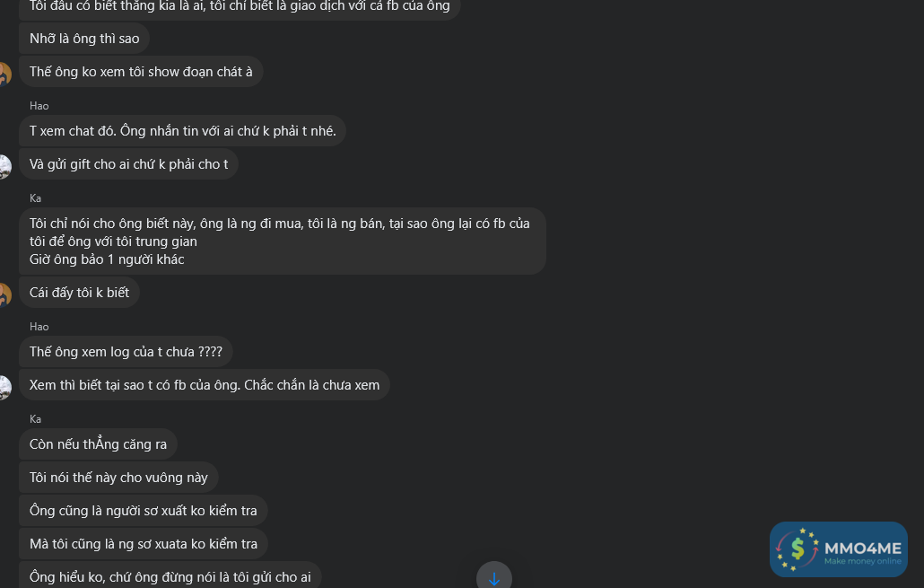Viewport: 924px width, 588px height.
Task: Select the 'Còn nếu thẳng căng ra' message
Action: click(98, 444)
